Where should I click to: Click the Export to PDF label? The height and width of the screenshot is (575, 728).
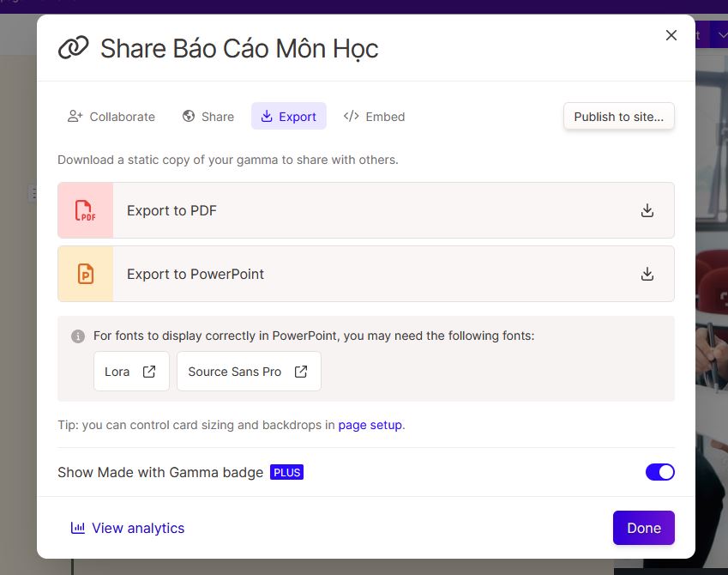171,210
